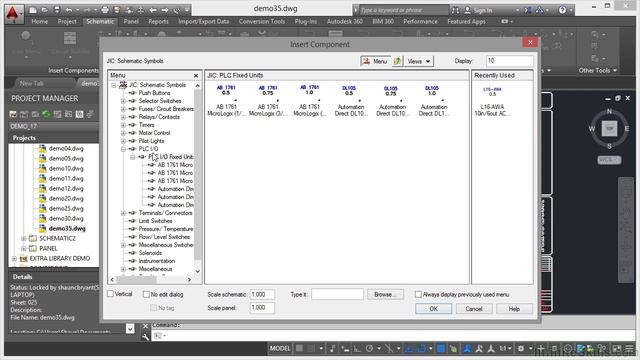Expand Pilot Lights node
This screenshot has height=360, width=640.
point(123,141)
